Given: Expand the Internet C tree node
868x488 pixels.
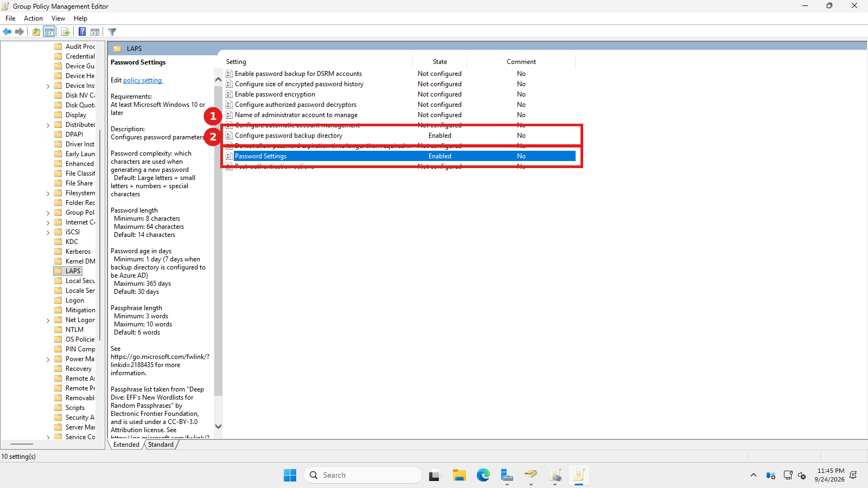Looking at the screenshot, I should click(x=48, y=223).
